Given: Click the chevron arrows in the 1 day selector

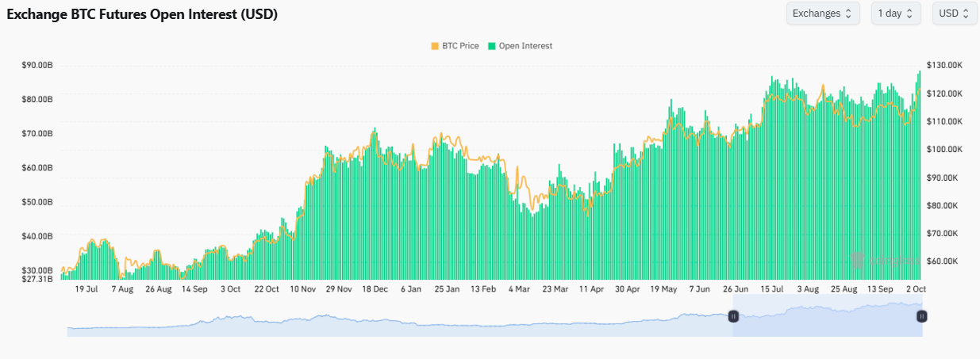Looking at the screenshot, I should click(909, 13).
